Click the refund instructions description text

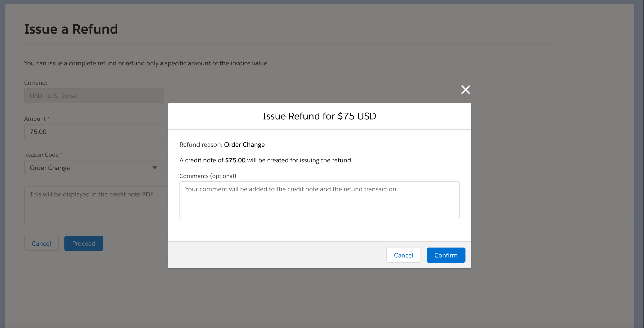point(146,63)
